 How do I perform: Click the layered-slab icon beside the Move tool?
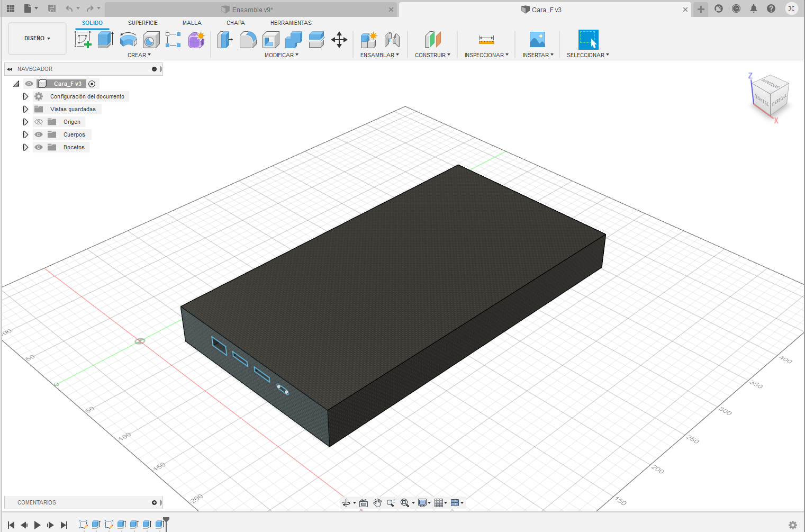tap(316, 40)
